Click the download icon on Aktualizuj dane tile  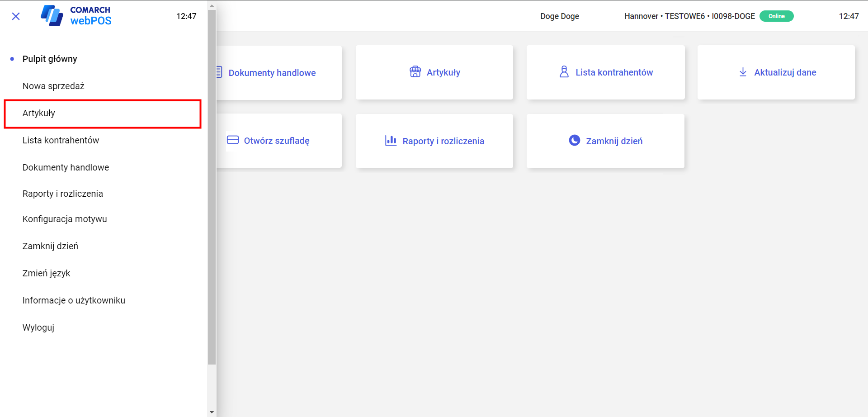coord(743,72)
